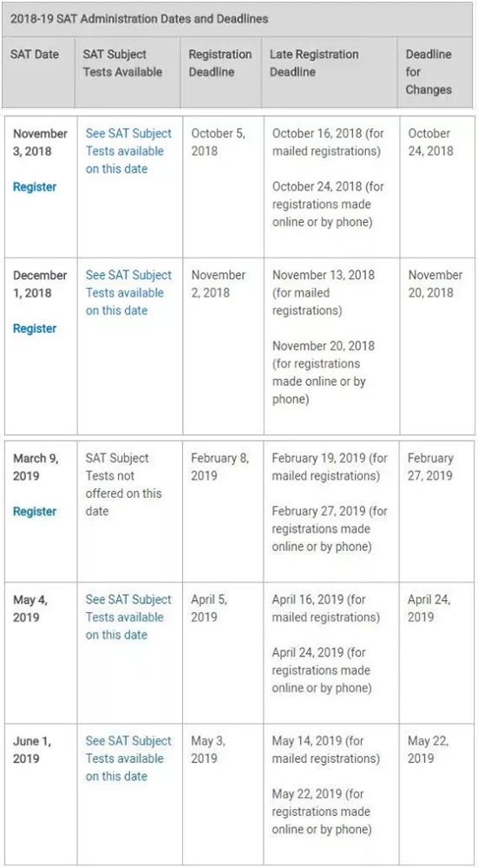
Task: Open SAT Subject Tests link for June 1
Action: pyautogui.click(x=128, y=759)
